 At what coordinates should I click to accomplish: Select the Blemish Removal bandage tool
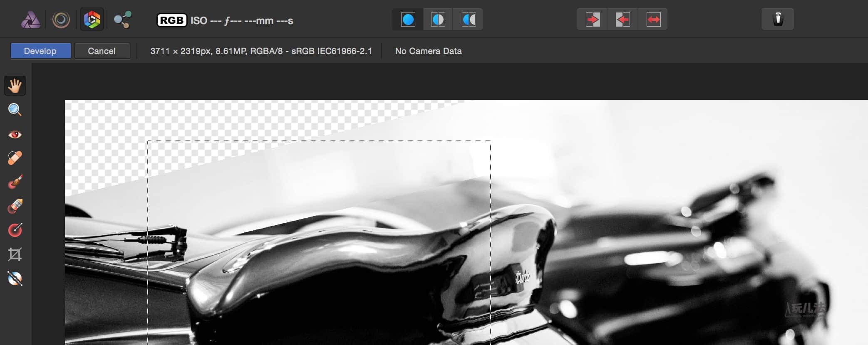point(15,158)
